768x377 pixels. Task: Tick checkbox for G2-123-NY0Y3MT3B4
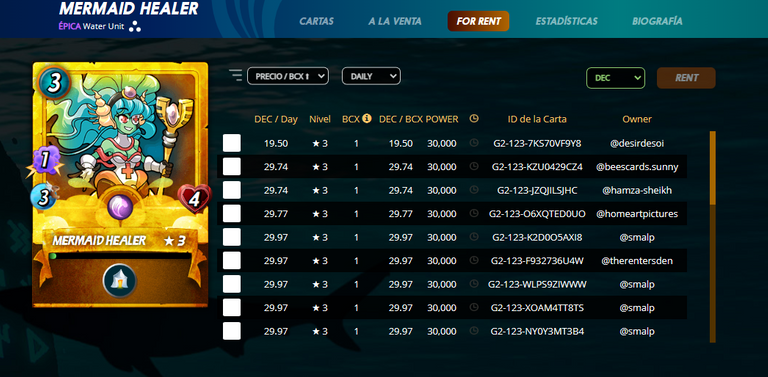(x=232, y=331)
